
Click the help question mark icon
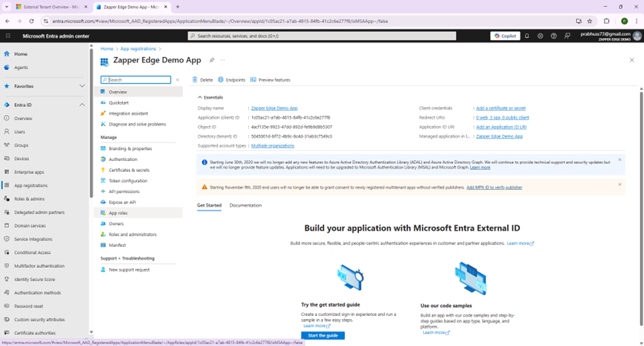[554, 36]
